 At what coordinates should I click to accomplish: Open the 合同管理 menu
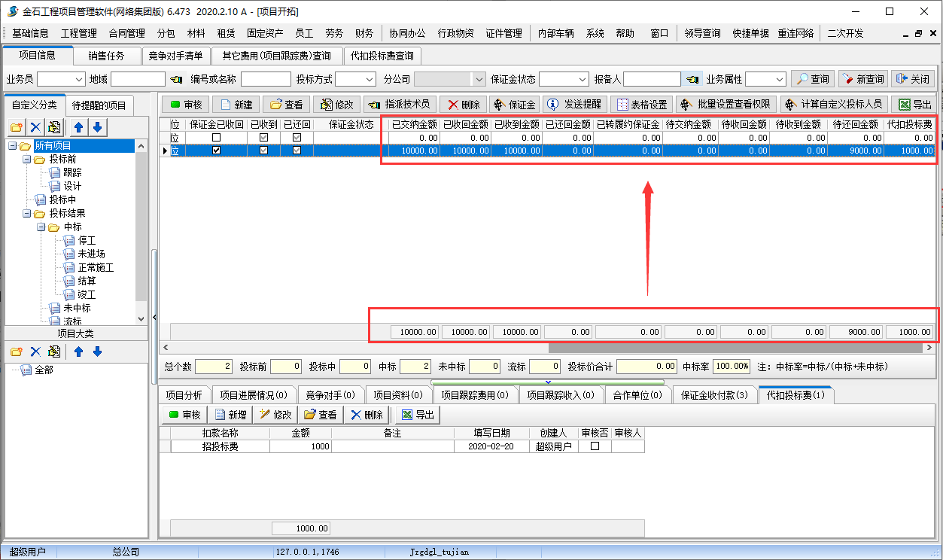click(126, 33)
